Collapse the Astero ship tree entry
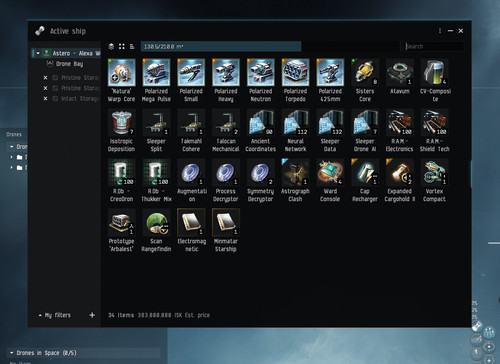 coord(38,53)
